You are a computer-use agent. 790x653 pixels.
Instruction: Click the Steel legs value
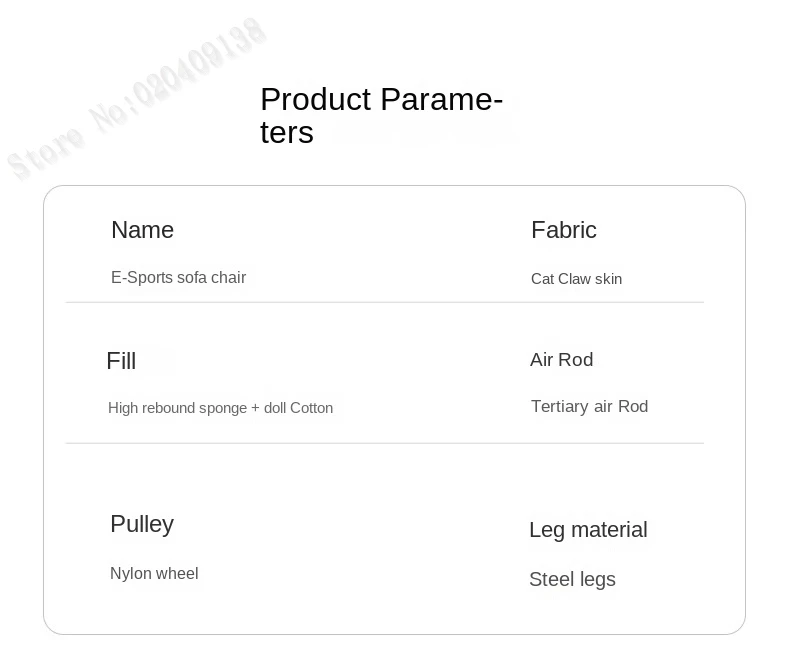click(x=572, y=580)
